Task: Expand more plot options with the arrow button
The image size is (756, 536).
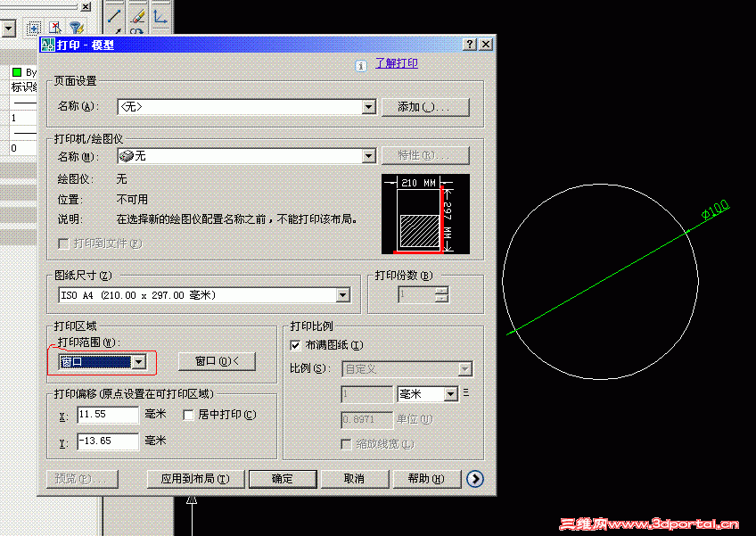Action: tap(475, 479)
